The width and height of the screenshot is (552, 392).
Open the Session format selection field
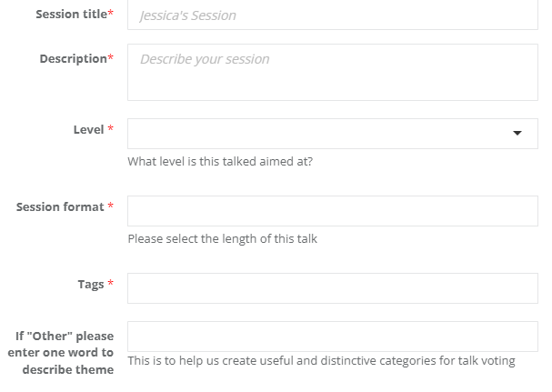[333, 211]
